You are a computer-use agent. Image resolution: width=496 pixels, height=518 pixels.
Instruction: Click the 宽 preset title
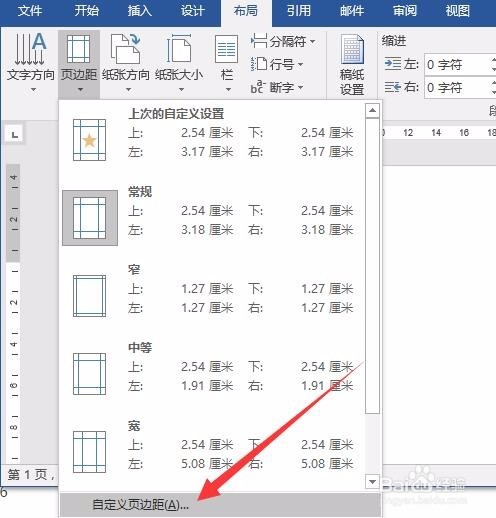coord(134,426)
